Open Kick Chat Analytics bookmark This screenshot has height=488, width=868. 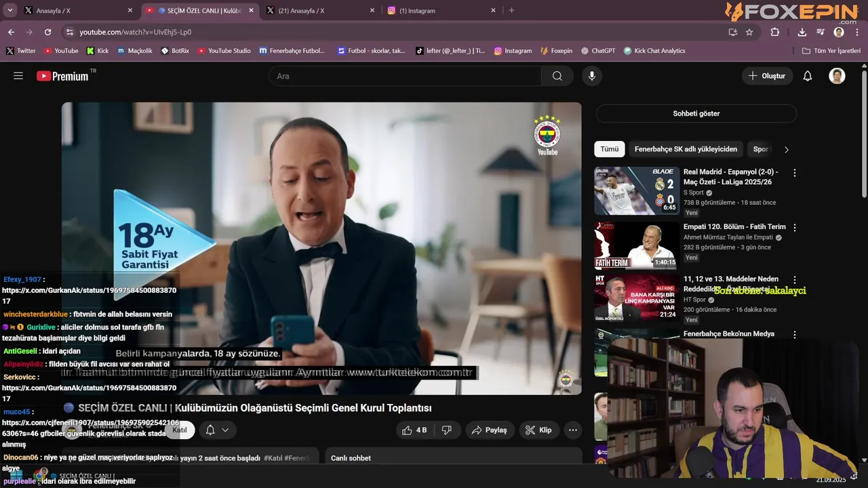(x=654, y=51)
